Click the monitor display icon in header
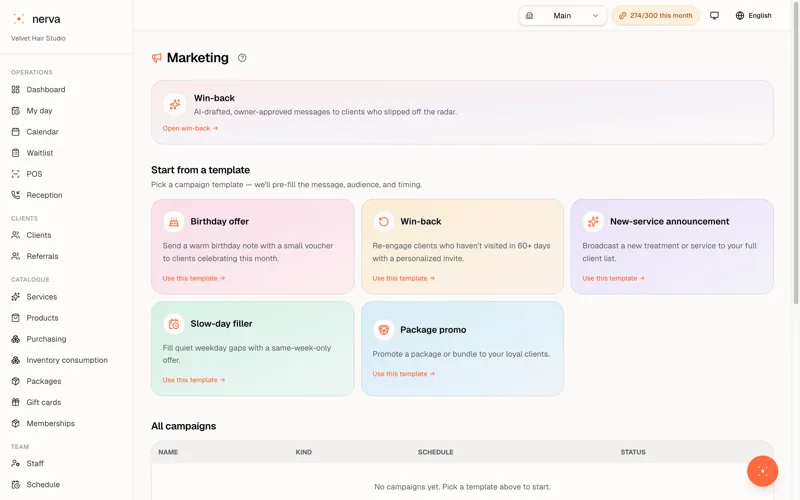 point(714,16)
